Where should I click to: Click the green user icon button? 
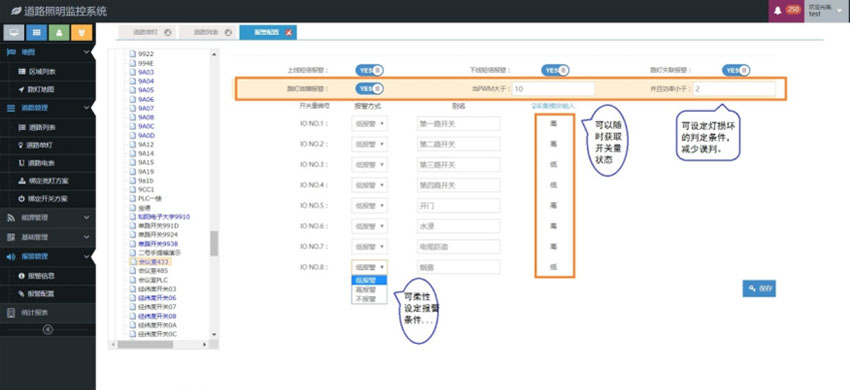pos(59,33)
